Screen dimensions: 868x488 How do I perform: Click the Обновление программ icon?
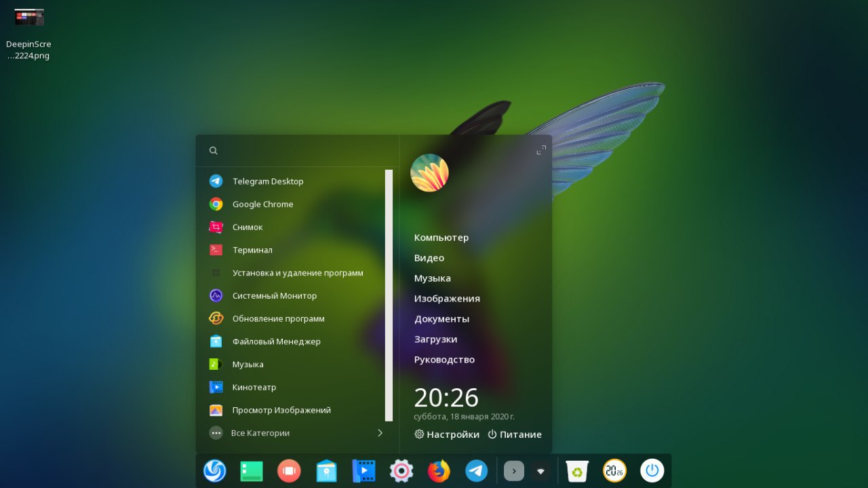[x=216, y=318]
